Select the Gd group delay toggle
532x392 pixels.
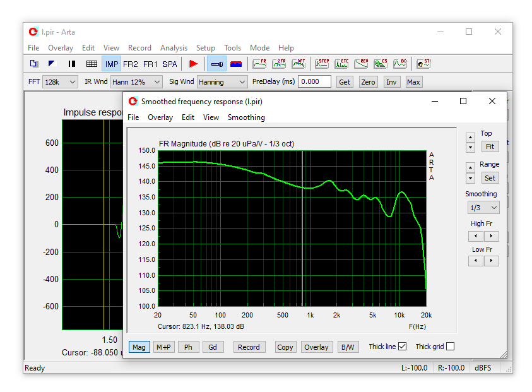[213, 347]
